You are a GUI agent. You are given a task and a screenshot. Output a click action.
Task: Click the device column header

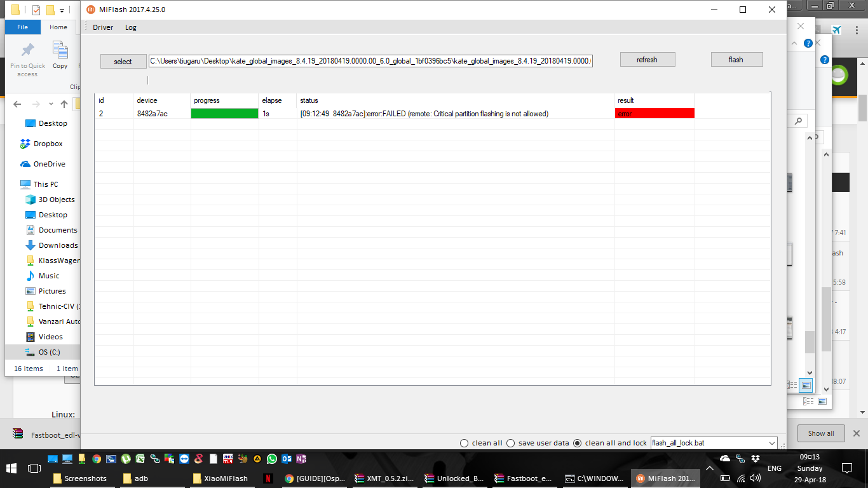[x=162, y=100]
